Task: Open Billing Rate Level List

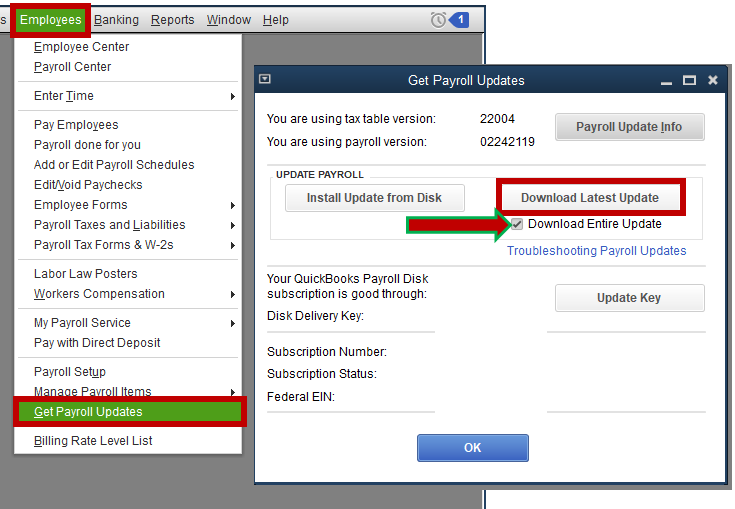Action: pyautogui.click(x=93, y=441)
